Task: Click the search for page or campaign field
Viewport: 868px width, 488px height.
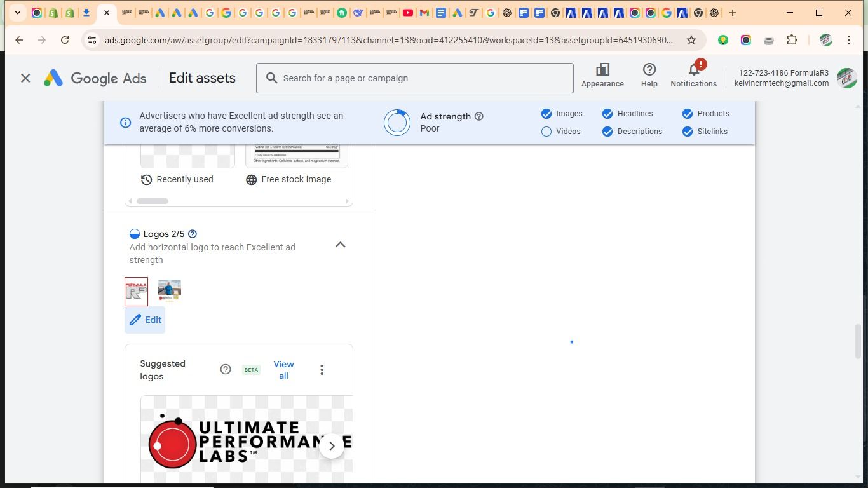Action: pos(414,78)
